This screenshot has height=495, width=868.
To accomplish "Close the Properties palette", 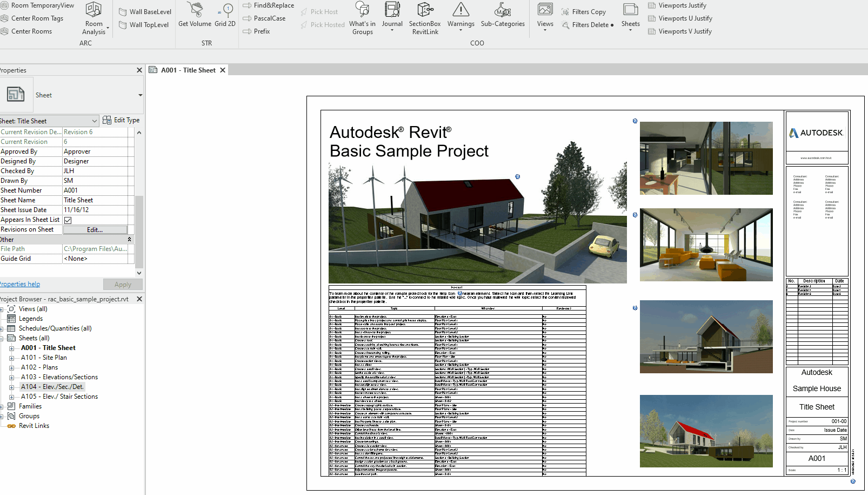I will click(139, 70).
